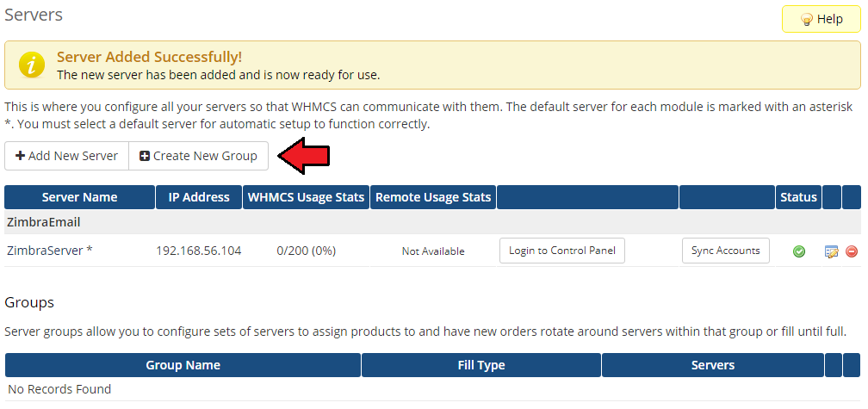Image resolution: width=868 pixels, height=409 pixels.
Task: Click the WHMCS Usage Stats header
Action: pyautogui.click(x=307, y=197)
